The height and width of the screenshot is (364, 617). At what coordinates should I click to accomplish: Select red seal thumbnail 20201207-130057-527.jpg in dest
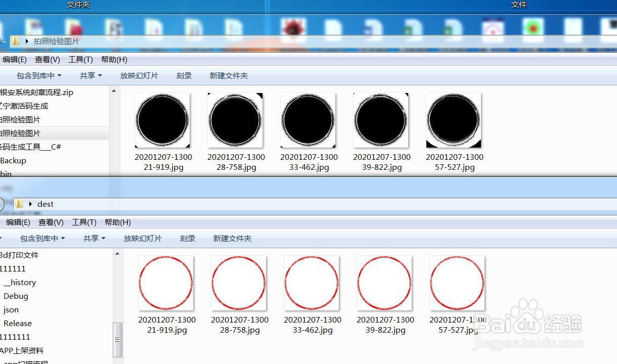point(457,283)
